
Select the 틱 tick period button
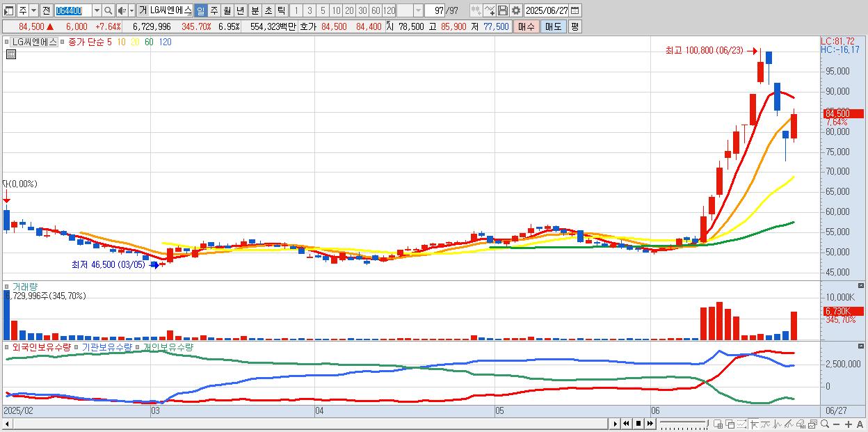click(281, 10)
